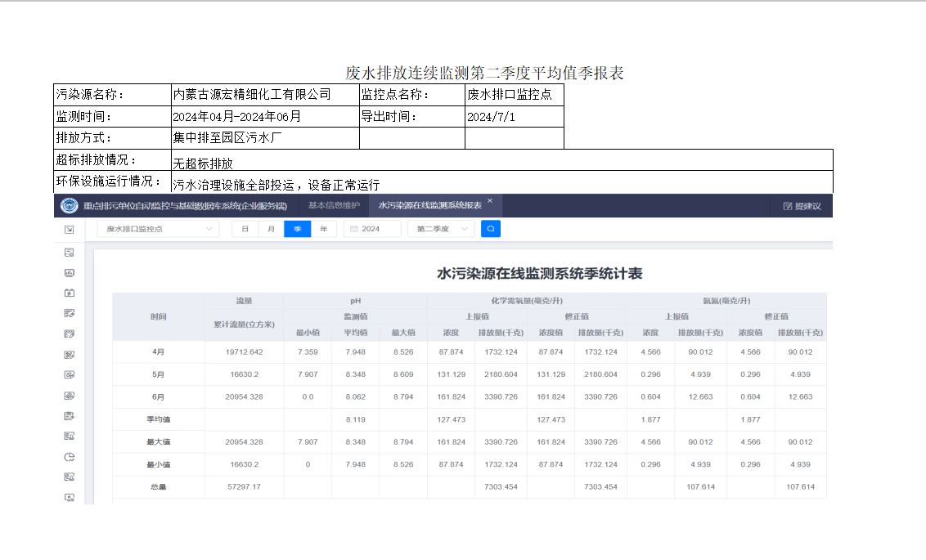Click the 累计流量(立方米) header
The image size is (926, 560).
click(244, 325)
